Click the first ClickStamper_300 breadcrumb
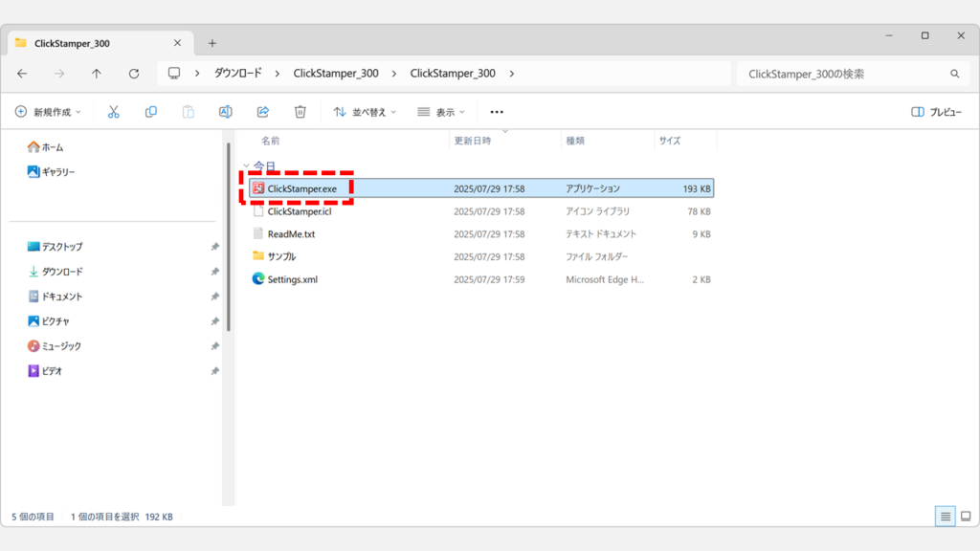 click(x=336, y=73)
